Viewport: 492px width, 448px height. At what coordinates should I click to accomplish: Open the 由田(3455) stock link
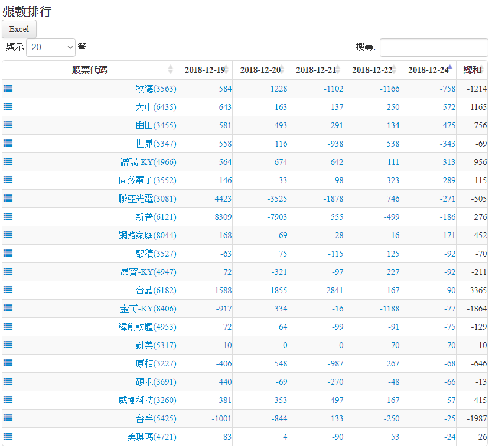point(155,125)
